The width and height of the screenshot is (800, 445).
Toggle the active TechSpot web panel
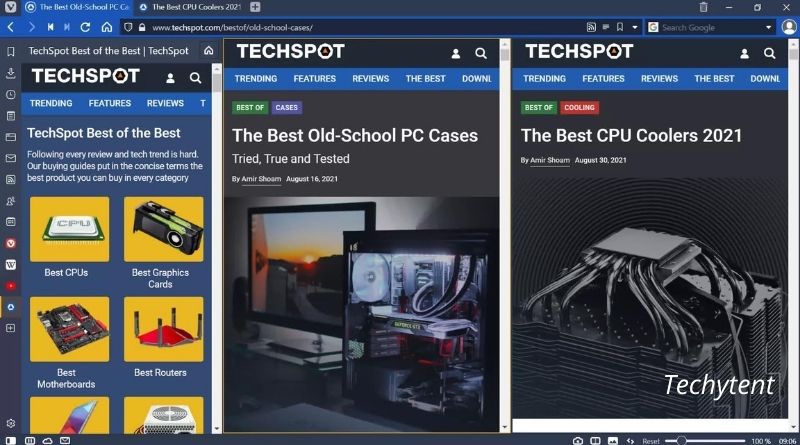(x=10, y=307)
